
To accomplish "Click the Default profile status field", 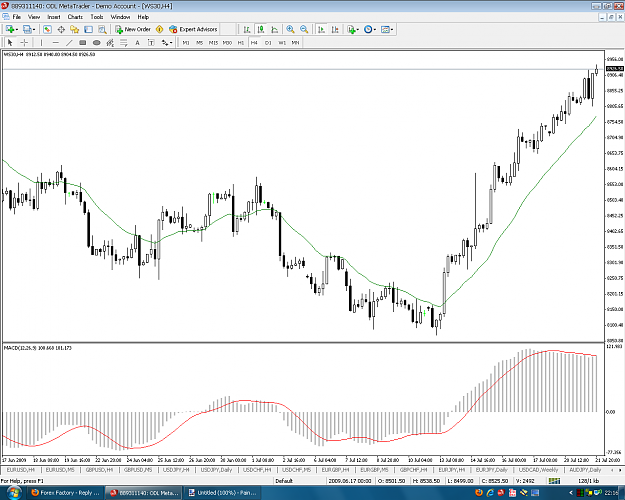I will coord(284,481).
